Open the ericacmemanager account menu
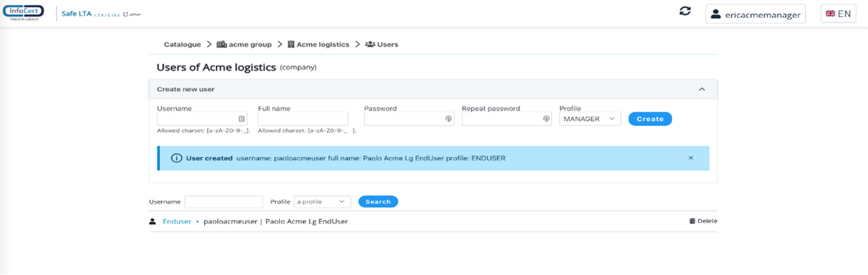 [755, 14]
